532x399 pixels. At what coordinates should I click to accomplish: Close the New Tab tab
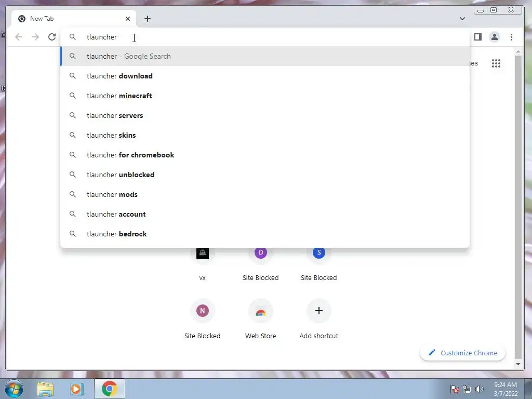coord(128,19)
